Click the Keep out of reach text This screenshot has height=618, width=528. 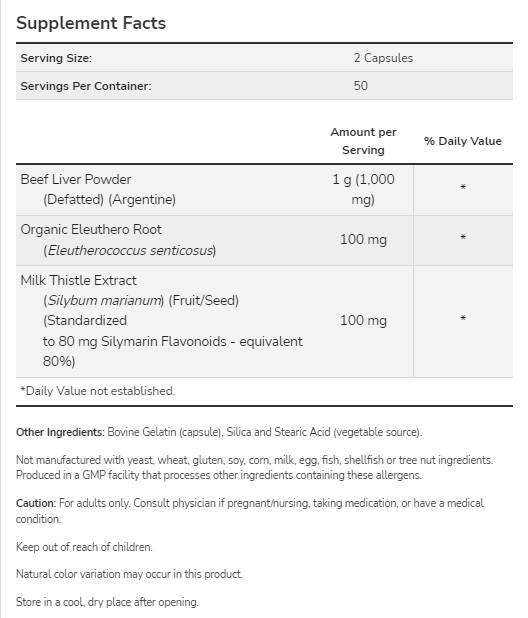click(x=84, y=547)
